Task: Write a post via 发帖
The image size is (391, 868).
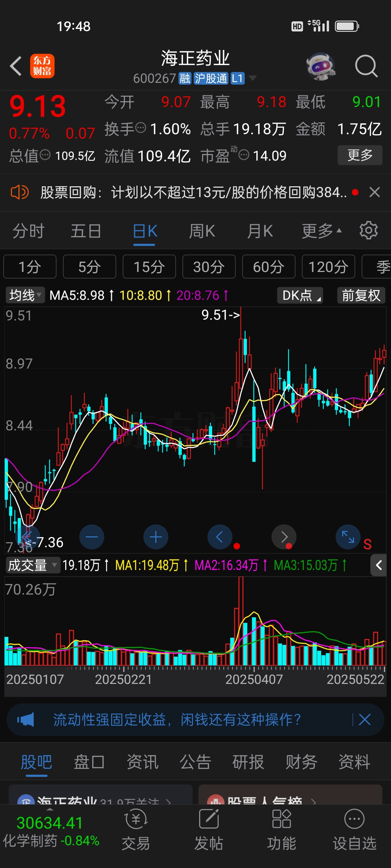Action: 209,830
